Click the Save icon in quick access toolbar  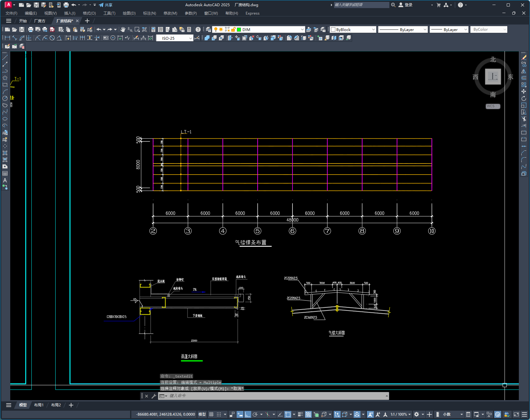[36, 5]
